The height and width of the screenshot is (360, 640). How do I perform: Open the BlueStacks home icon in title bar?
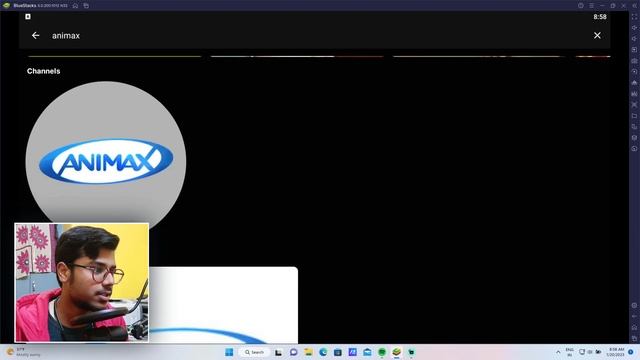click(x=76, y=6)
